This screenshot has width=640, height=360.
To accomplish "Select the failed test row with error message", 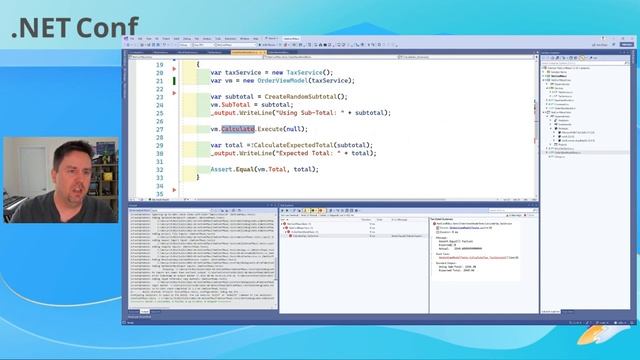I will [353, 236].
